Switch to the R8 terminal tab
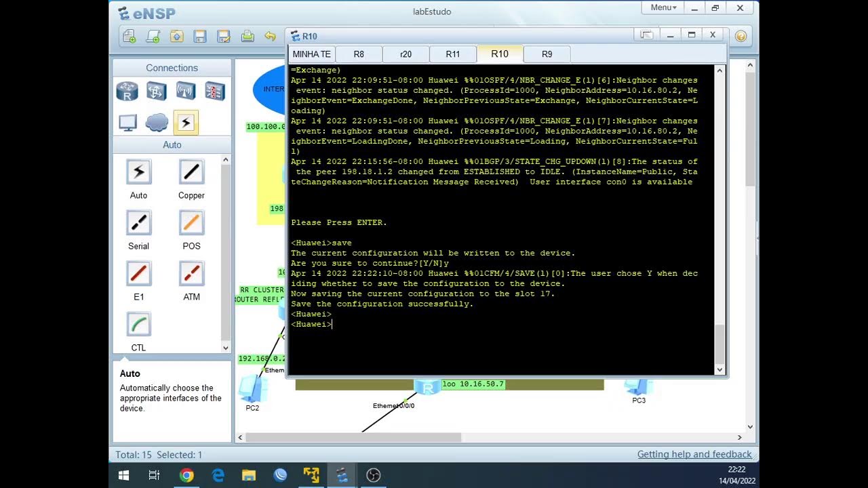868x488 pixels. pos(359,54)
